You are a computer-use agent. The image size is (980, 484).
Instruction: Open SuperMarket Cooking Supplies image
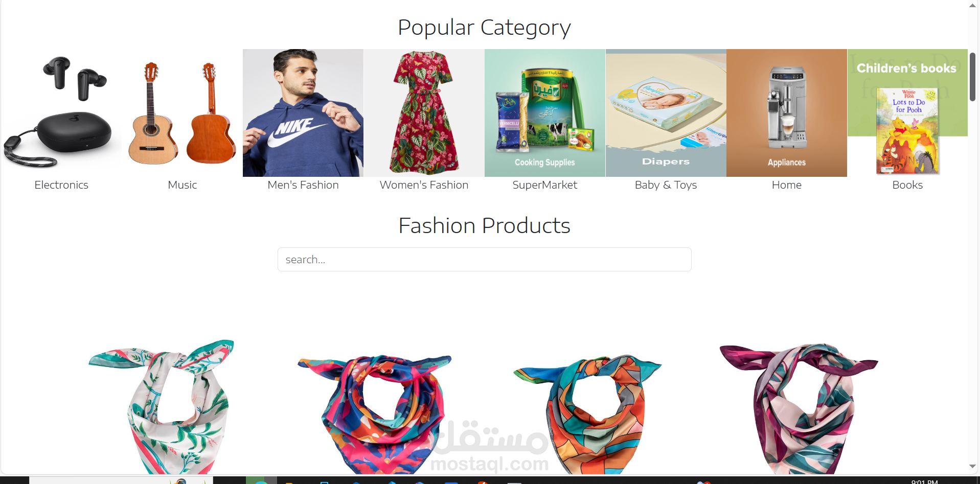[545, 113]
